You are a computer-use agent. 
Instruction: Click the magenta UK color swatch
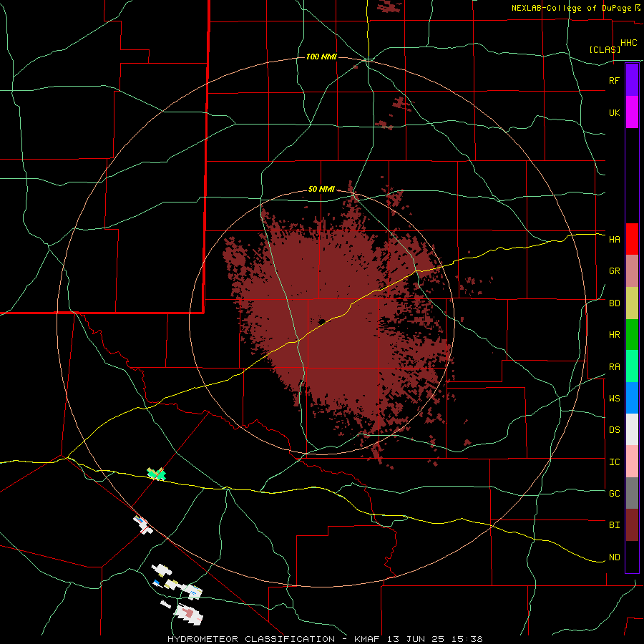[x=632, y=112]
